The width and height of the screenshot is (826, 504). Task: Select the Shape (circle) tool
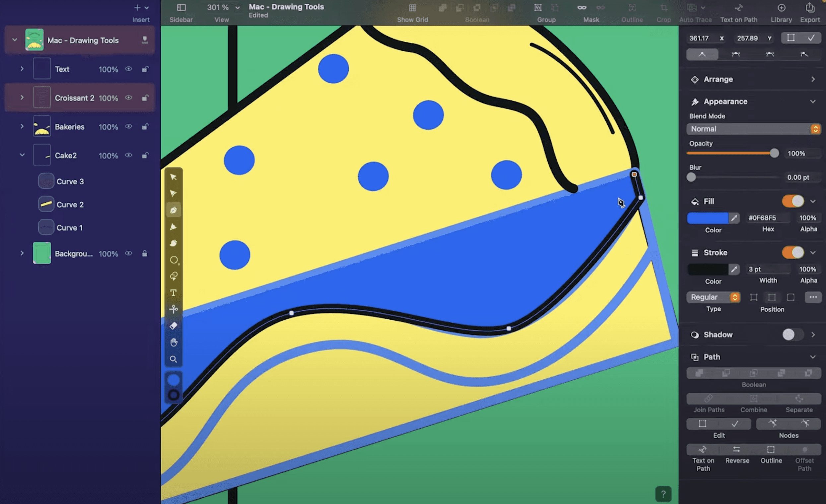(173, 260)
